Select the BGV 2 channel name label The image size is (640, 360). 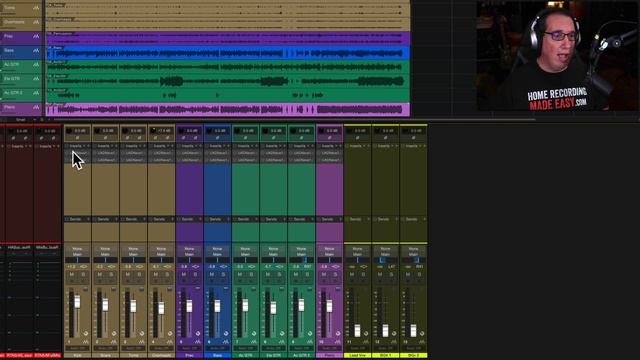pyautogui.click(x=413, y=356)
